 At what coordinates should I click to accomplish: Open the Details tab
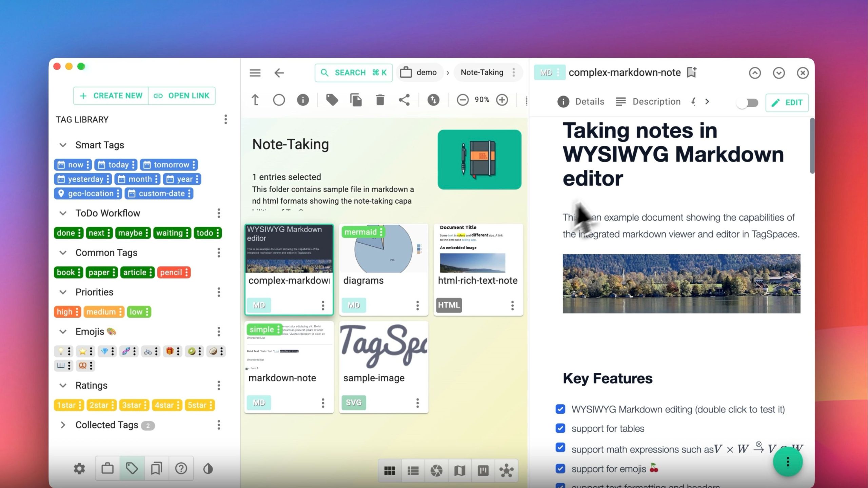(580, 102)
